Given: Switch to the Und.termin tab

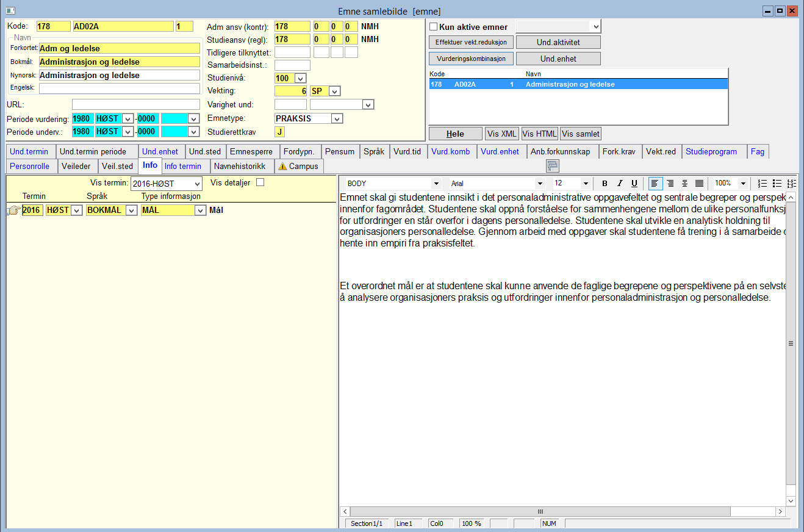Looking at the screenshot, I should pos(29,151).
